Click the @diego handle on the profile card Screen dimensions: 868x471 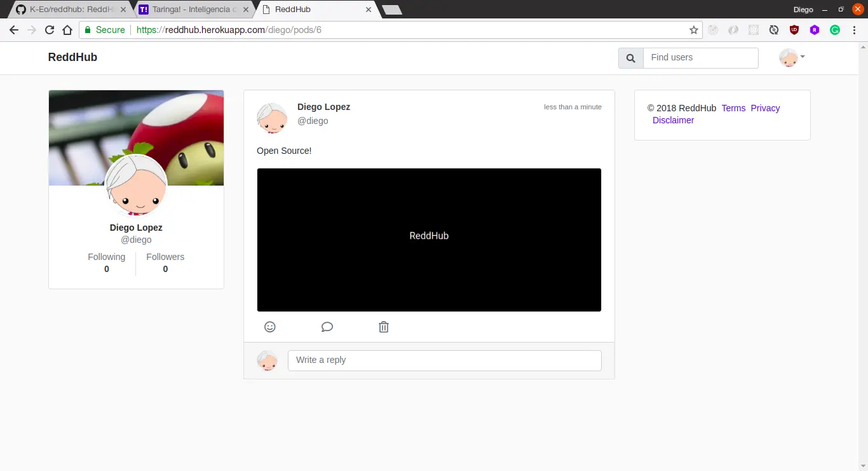[x=136, y=240]
